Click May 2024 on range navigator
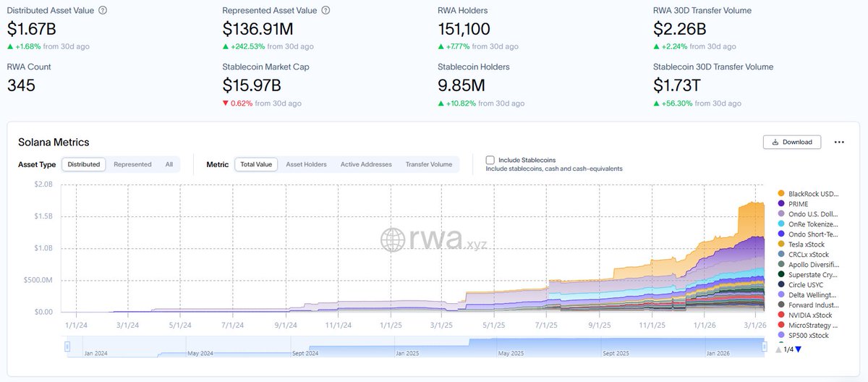 click(200, 354)
